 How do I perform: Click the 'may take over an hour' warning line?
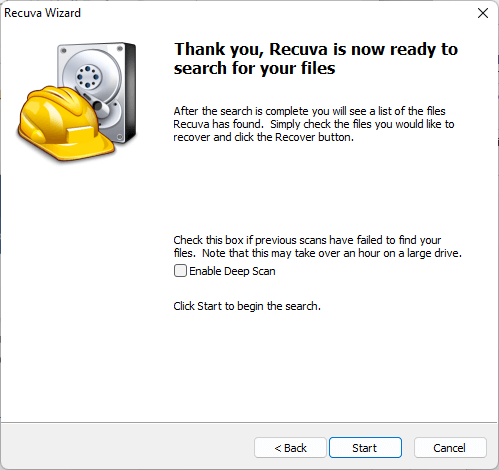pyautogui.click(x=318, y=253)
